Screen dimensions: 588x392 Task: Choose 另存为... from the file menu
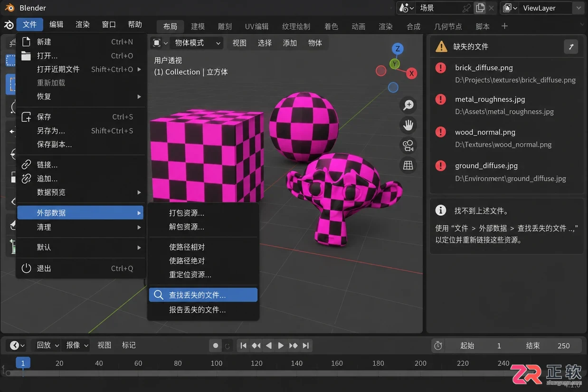[81, 131]
